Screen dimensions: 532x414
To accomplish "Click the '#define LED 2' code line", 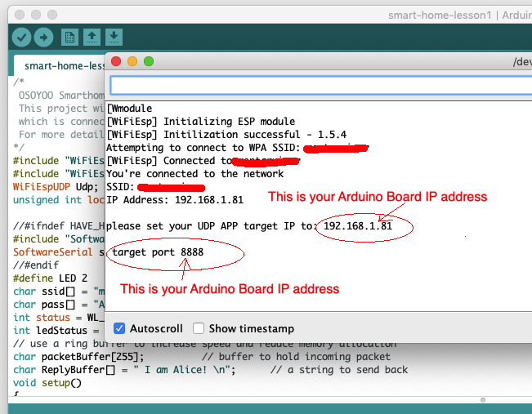I will click(x=50, y=278).
